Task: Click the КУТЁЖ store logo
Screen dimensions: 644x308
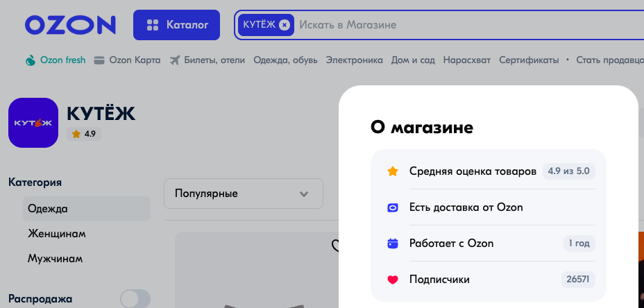Action: click(33, 123)
